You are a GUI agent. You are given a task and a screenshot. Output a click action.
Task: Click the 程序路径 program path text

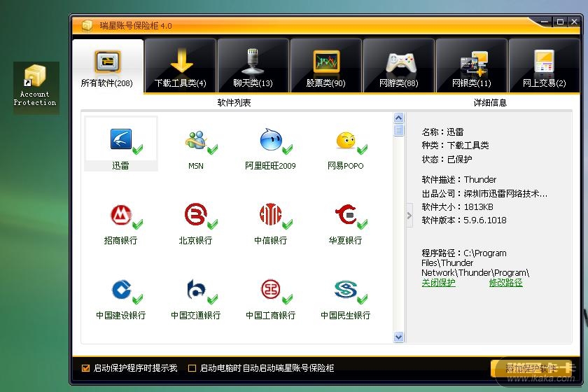pos(475,263)
